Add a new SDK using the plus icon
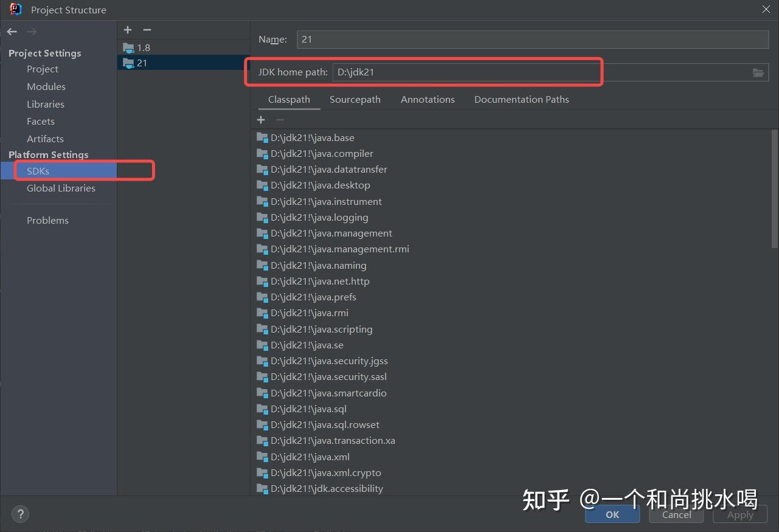This screenshot has height=532, width=779. (x=128, y=29)
